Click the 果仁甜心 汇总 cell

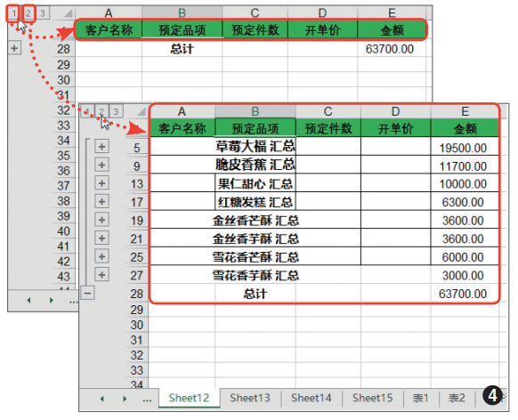click(255, 183)
